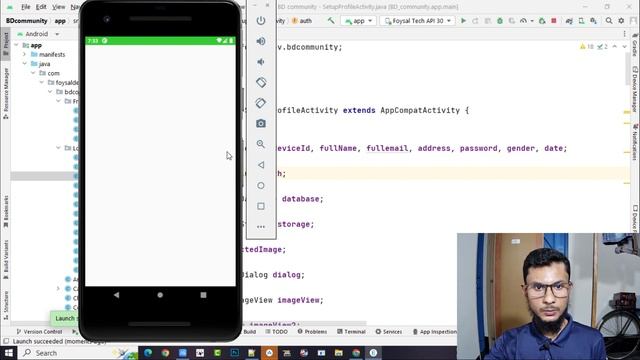Open the File menu
The height and width of the screenshot is (360, 640).
pyautogui.click(x=25, y=7)
